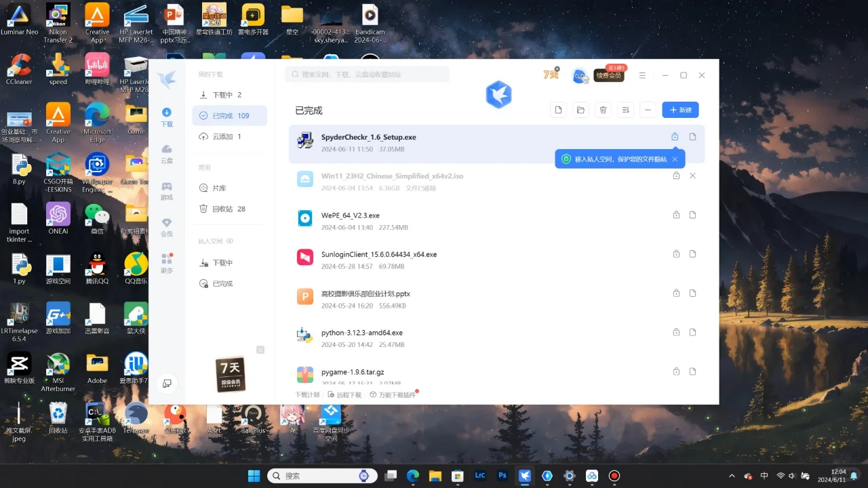Show the 下载中 2 list

229,95
